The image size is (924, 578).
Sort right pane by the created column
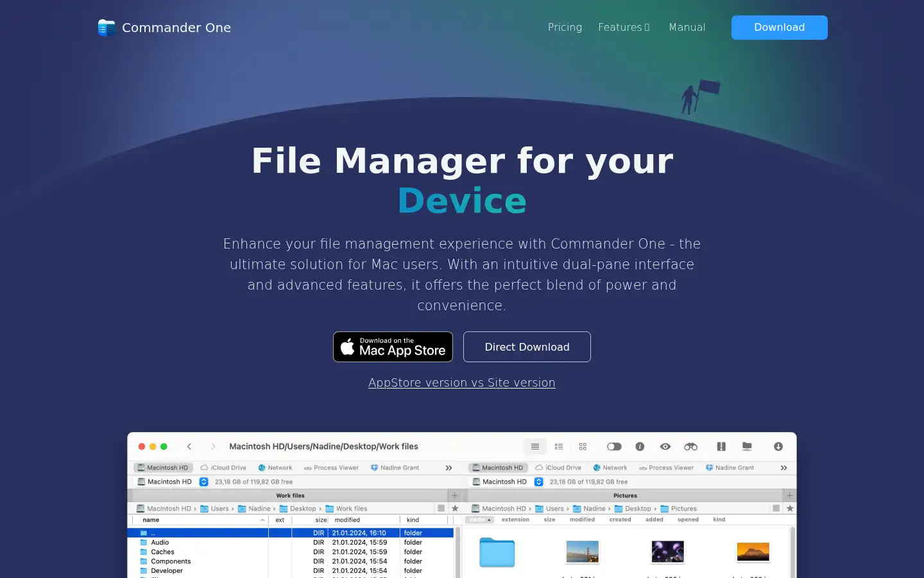pyautogui.click(x=620, y=520)
